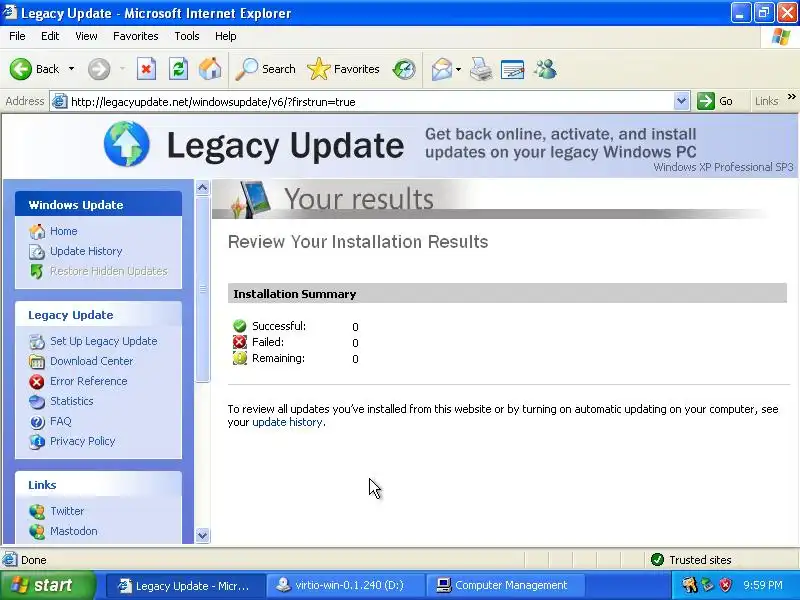This screenshot has width=800, height=600.
Task: Open the Tools menu
Action: pos(187,36)
